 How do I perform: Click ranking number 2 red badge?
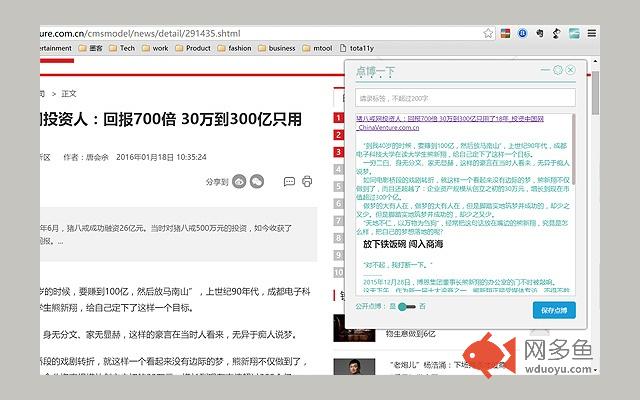pos(339,135)
